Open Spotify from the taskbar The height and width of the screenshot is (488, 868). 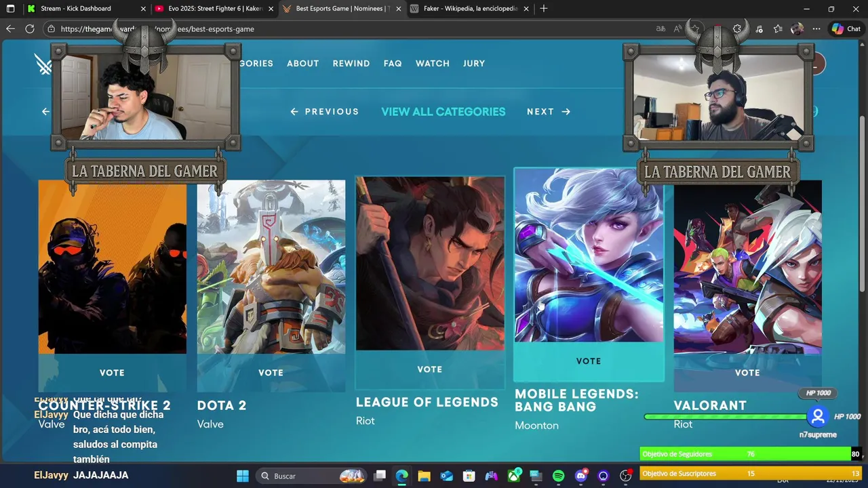tap(558, 476)
